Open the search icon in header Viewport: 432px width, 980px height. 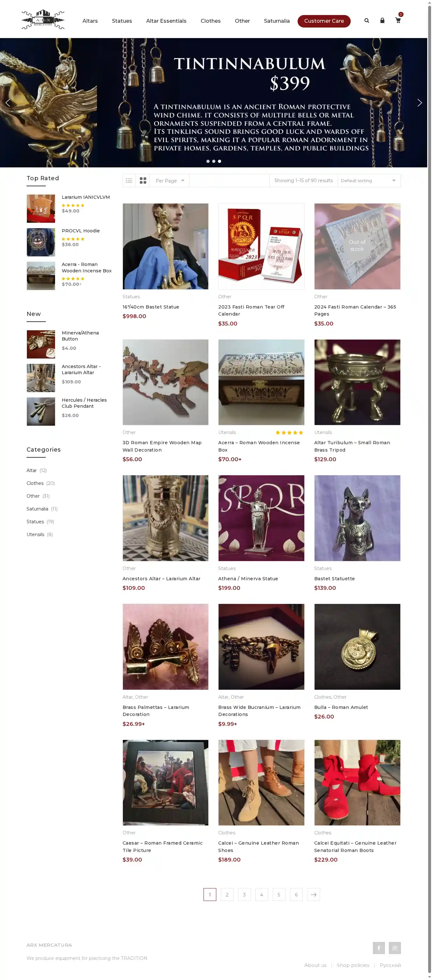point(367,20)
